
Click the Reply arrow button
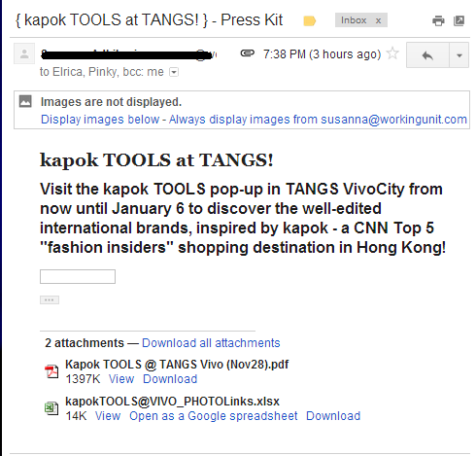pos(427,55)
